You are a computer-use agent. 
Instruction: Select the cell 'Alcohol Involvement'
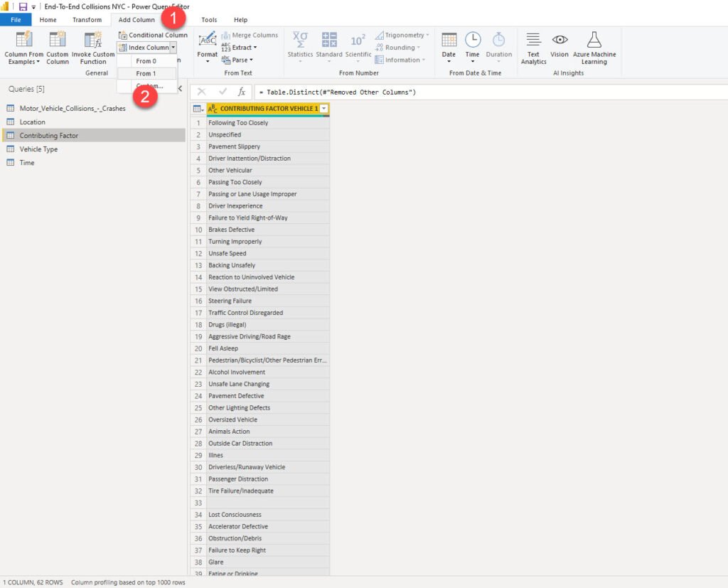(268, 372)
